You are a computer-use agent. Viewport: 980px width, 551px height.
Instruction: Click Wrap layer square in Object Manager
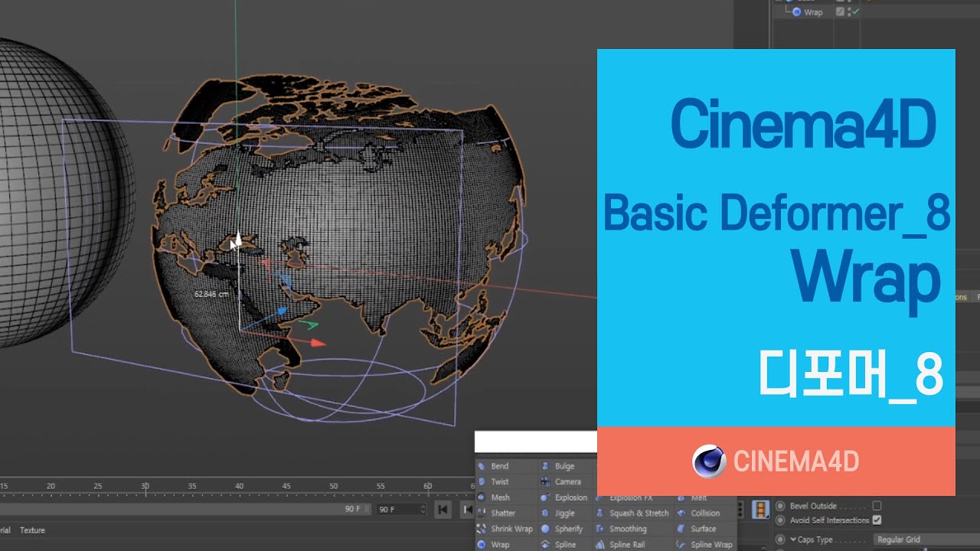[x=841, y=12]
